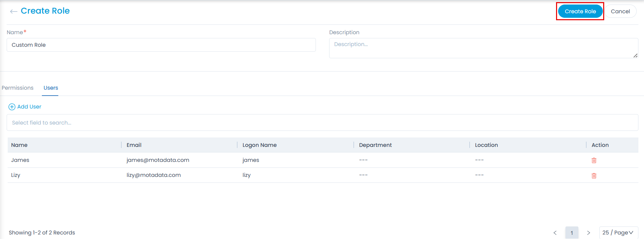Click Showing 1-2 of 2 Records text
644x239 pixels.
42,233
